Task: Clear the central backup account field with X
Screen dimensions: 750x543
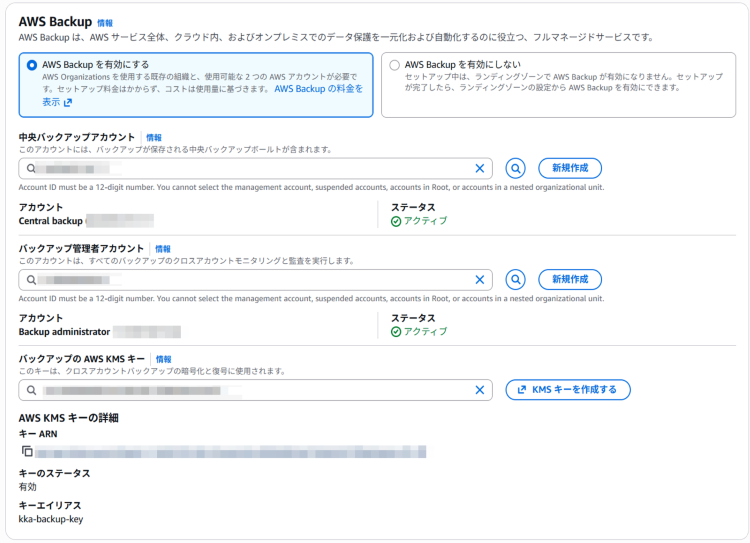Action: click(x=479, y=168)
